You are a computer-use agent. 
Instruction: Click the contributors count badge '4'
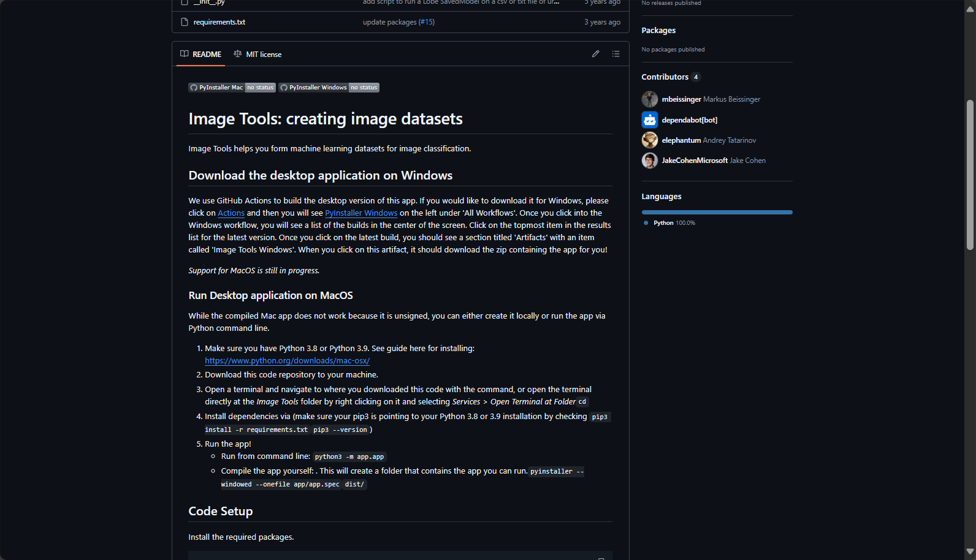coord(696,77)
